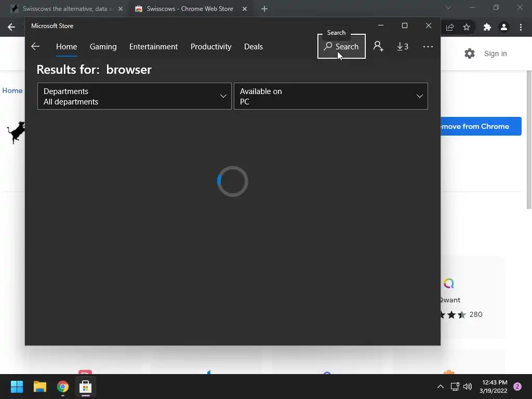The image size is (532, 399).
Task: Open a new Chrome tab
Action: (x=264, y=9)
